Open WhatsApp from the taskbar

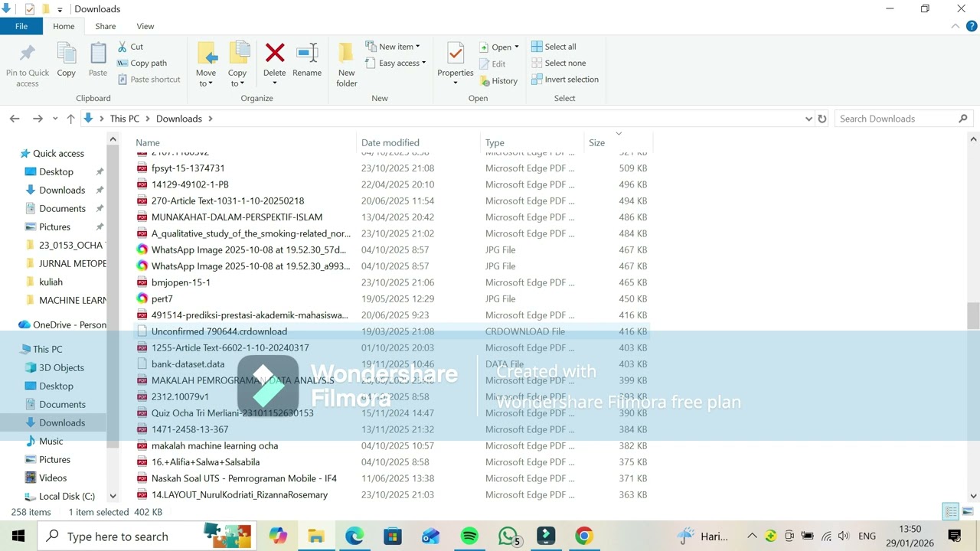[508, 536]
